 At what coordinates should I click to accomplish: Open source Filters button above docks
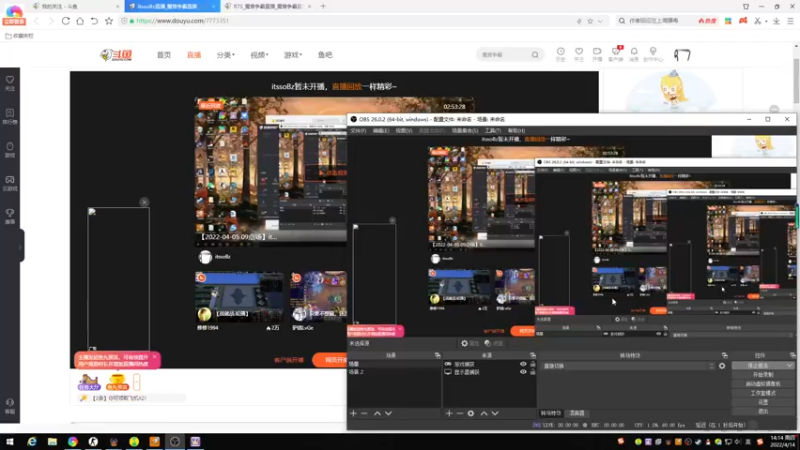coord(494,343)
